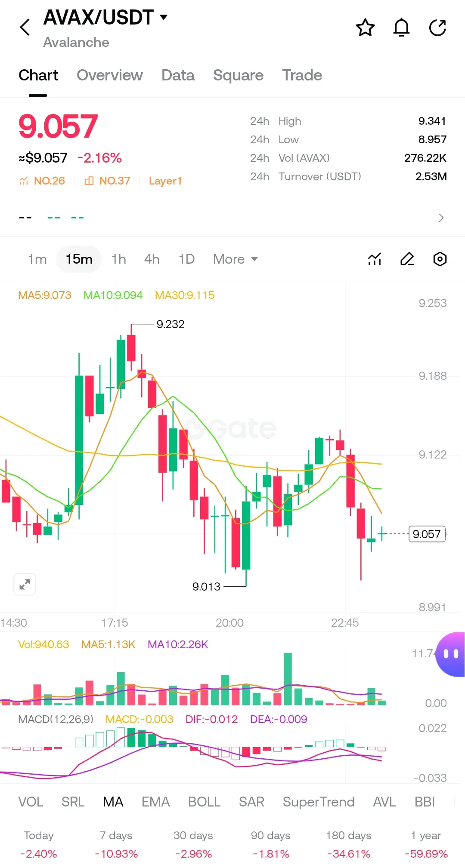Select the 1h timeframe
The width and height of the screenshot is (465, 868).
(x=118, y=259)
